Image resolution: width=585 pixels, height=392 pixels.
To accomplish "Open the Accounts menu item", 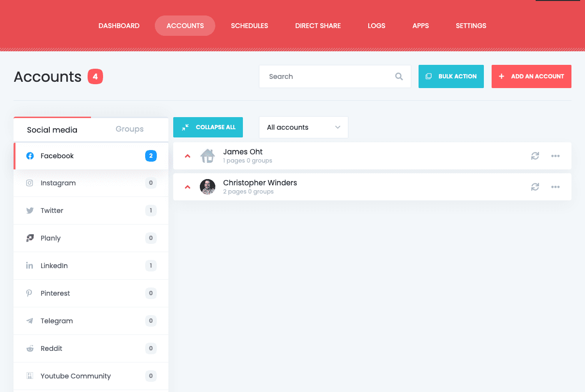I will pos(185,26).
